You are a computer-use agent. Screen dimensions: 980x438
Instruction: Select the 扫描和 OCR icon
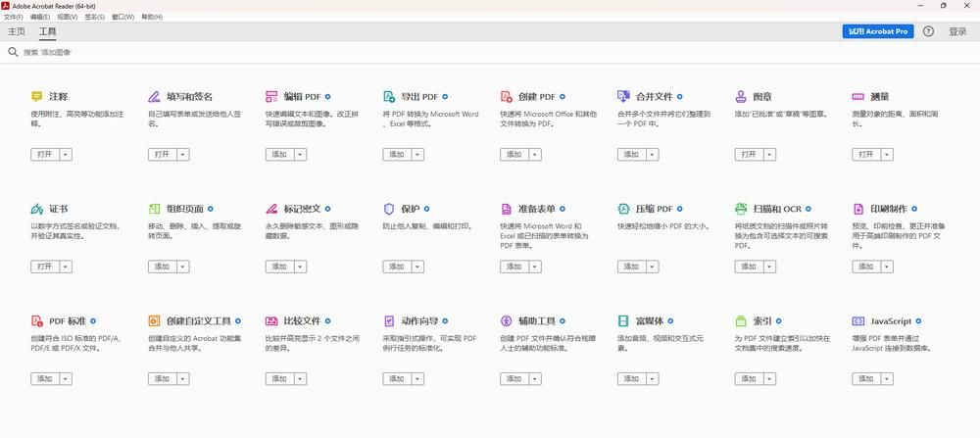coord(741,209)
